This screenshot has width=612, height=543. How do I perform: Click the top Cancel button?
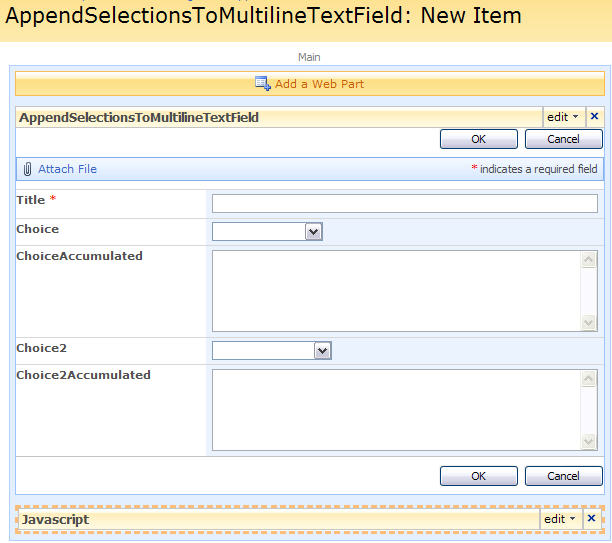pyautogui.click(x=563, y=140)
